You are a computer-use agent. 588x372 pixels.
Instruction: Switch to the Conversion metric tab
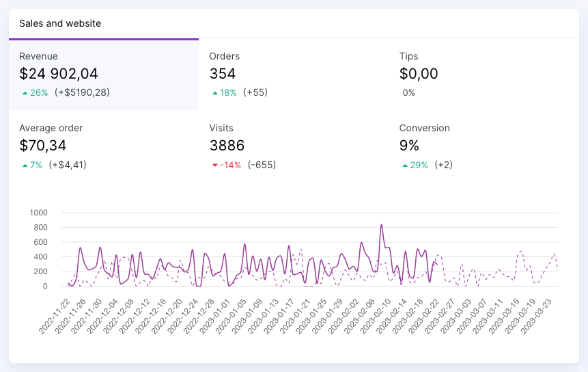(484, 146)
